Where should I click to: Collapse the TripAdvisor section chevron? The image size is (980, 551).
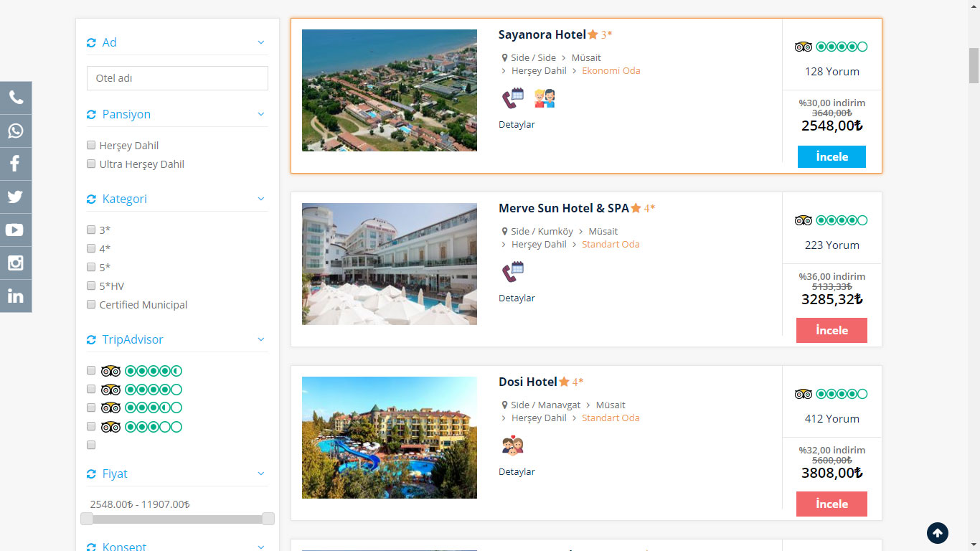click(x=261, y=339)
